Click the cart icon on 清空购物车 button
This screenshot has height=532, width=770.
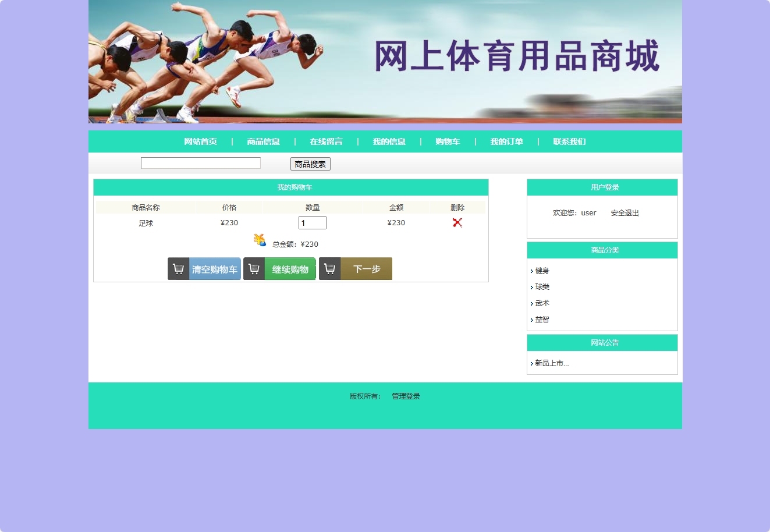tap(178, 268)
